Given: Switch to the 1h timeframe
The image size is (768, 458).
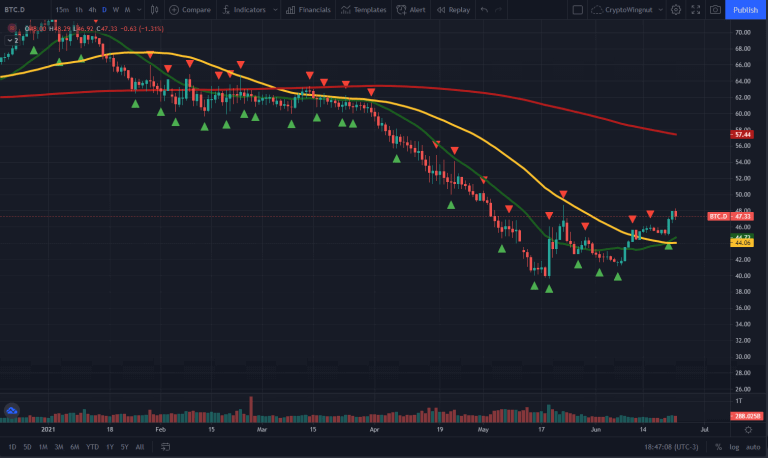Looking at the screenshot, I should point(78,10).
